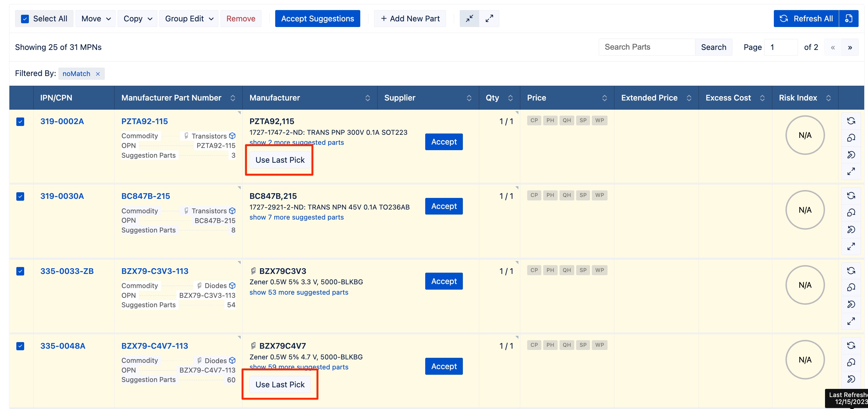Sort by the Price column

pyautogui.click(x=604, y=98)
